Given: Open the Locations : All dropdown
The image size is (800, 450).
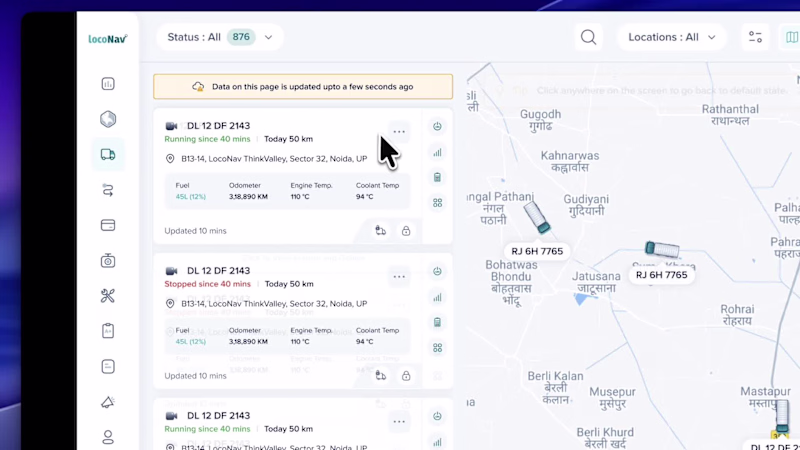Looking at the screenshot, I should tap(671, 37).
